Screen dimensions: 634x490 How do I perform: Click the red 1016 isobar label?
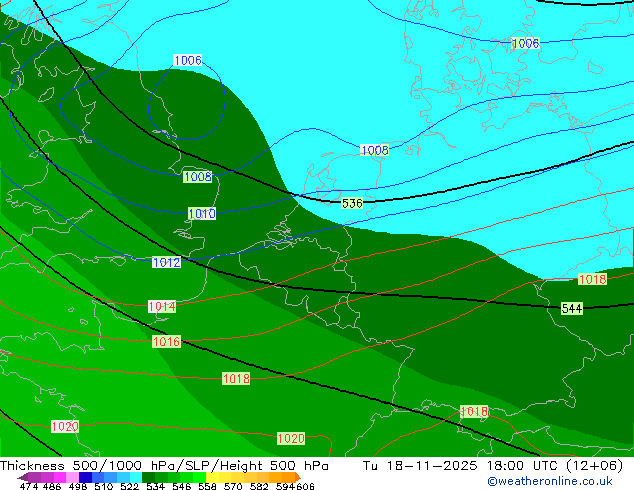[167, 342]
